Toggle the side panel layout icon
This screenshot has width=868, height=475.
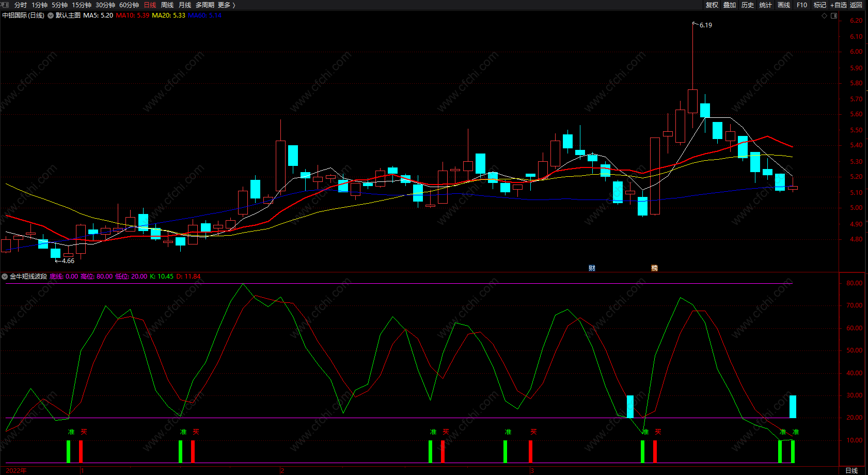pyautogui.click(x=833, y=16)
